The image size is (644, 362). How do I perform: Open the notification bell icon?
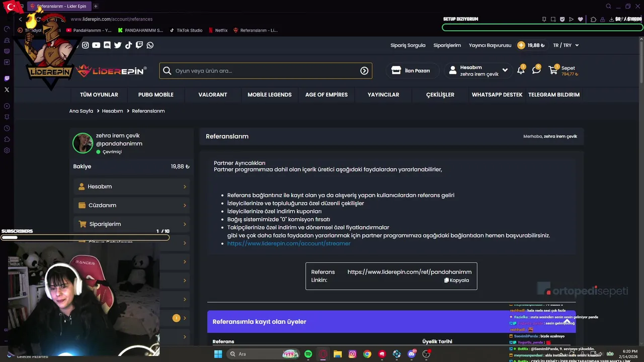point(521,70)
